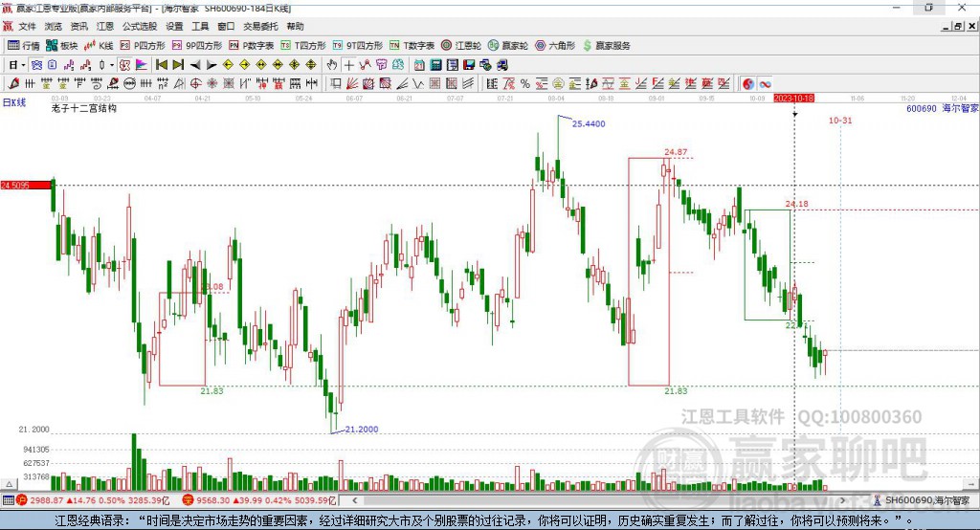Viewport: 980px width, 530px height.
Task: Click Shanghai index 2988.87 in status bar
Action: tap(47, 500)
